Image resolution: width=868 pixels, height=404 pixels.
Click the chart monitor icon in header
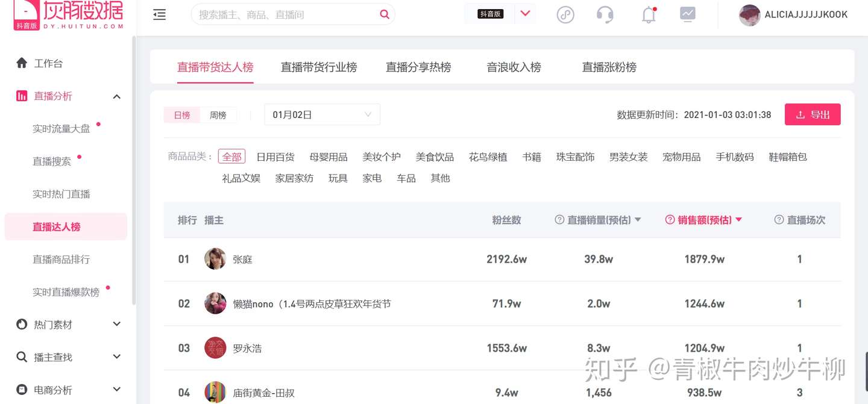(x=688, y=14)
